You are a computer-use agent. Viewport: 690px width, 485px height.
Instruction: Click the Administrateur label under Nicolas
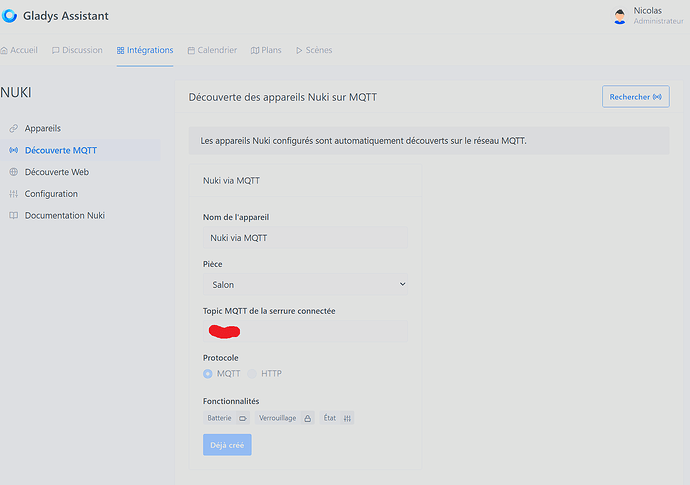point(659,21)
